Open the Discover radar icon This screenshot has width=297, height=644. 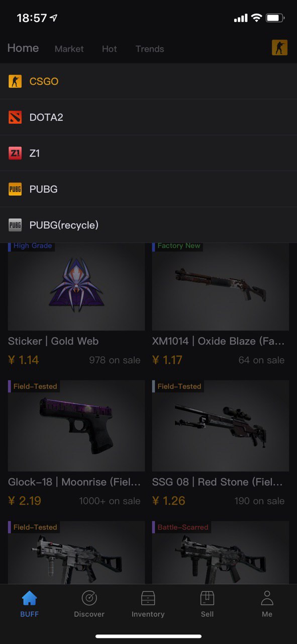coord(89,598)
